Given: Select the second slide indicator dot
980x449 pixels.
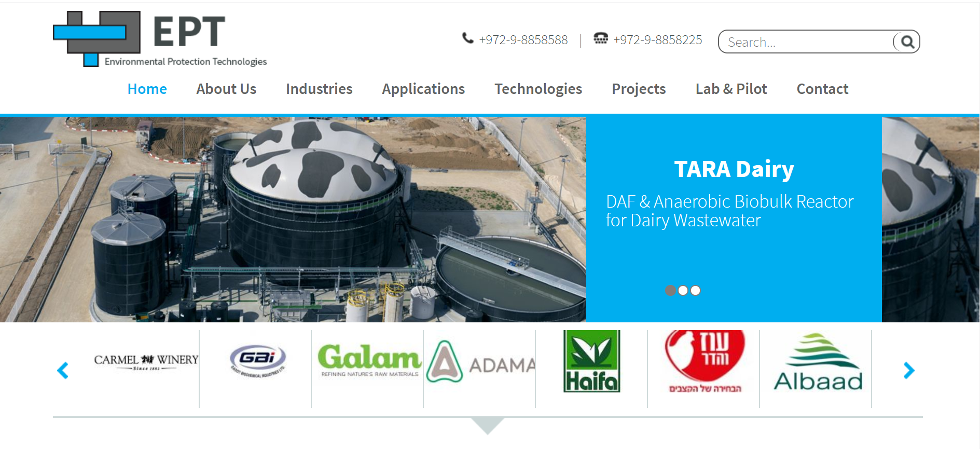Looking at the screenshot, I should [x=683, y=290].
